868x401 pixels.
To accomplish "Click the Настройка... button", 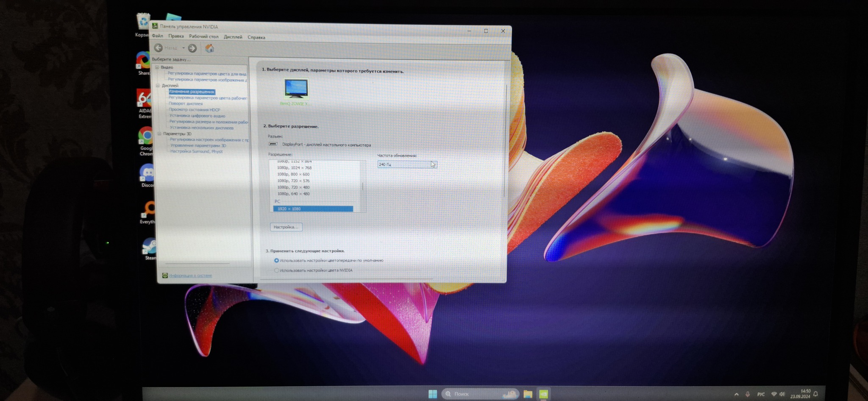I will click(286, 227).
